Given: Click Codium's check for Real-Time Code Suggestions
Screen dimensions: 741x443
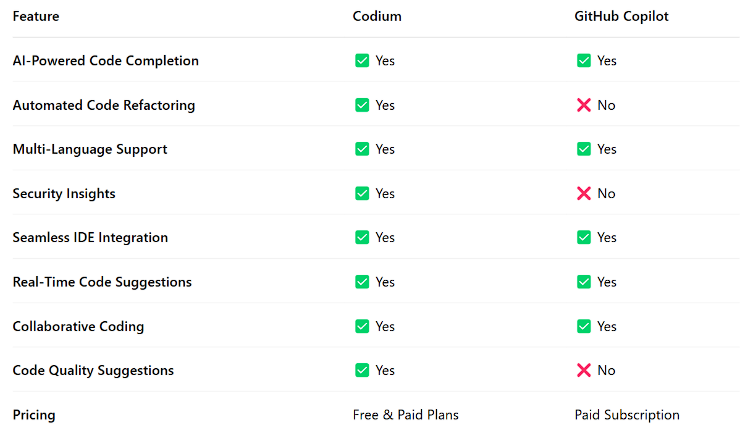Looking at the screenshot, I should (x=362, y=282).
